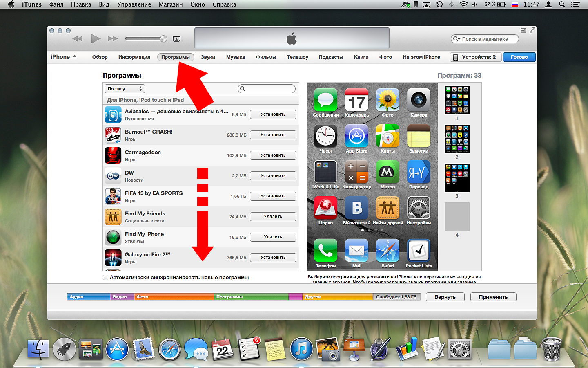Click Установить for Aviasales

(x=273, y=114)
